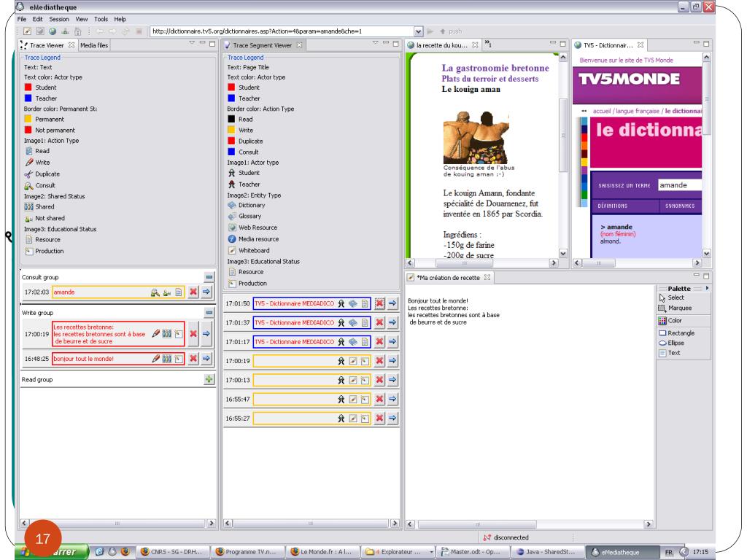Screen dimensions: 747x560
Task: Pick the Ellipse tool in Palette
Action: pyautogui.click(x=672, y=343)
